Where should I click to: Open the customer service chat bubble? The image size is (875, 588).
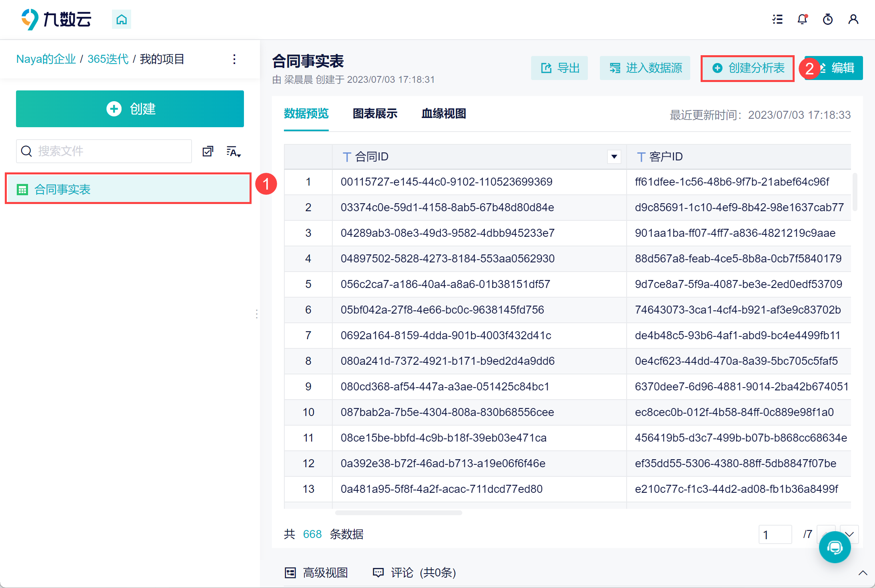(835, 547)
